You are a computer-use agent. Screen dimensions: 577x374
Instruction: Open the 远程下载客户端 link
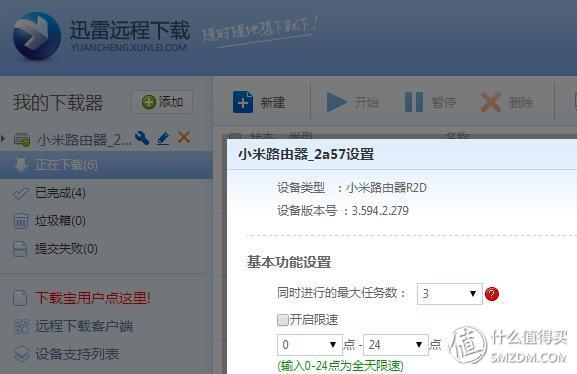[84, 326]
